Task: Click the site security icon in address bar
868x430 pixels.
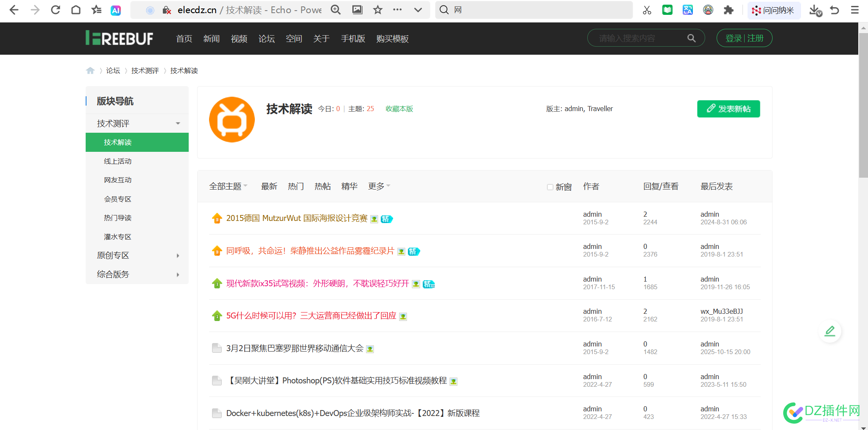Action: point(167,10)
